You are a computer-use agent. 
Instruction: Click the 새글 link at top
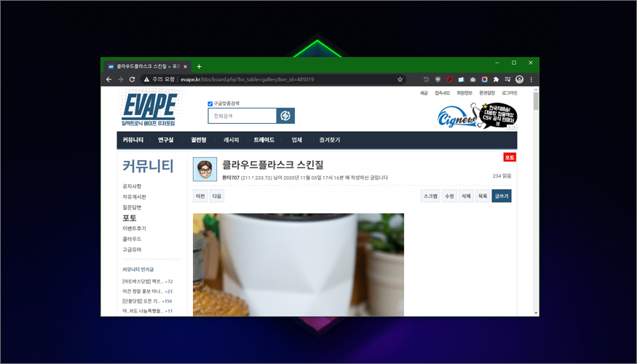click(424, 93)
